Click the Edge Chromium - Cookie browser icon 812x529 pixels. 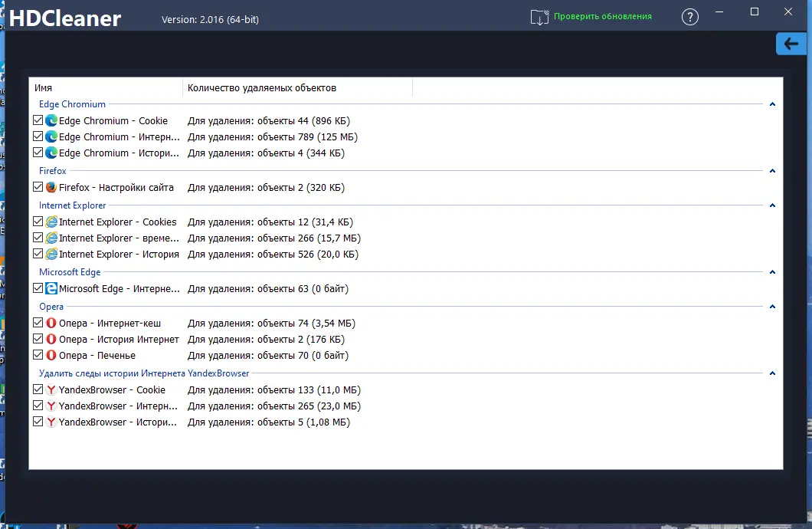tap(51, 120)
